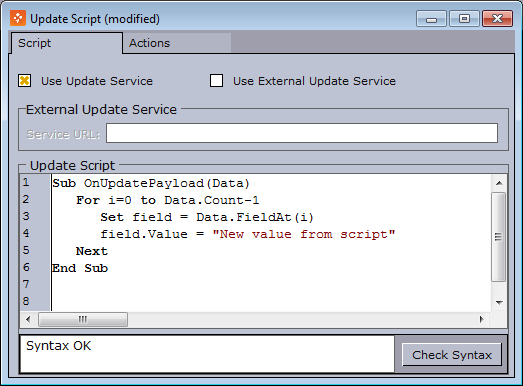Uncheck the Use Update Service checkbox
The image size is (523, 386).
pos(25,81)
